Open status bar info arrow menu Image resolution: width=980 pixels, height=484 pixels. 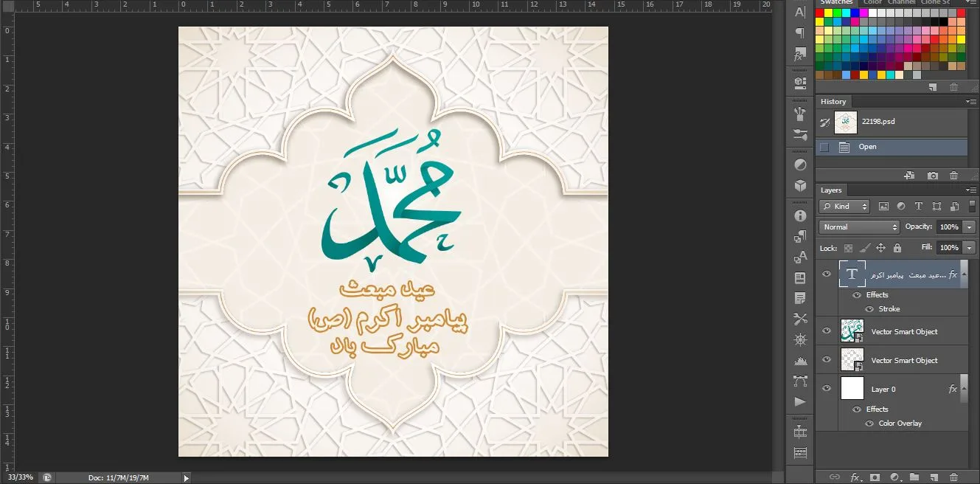click(x=186, y=478)
